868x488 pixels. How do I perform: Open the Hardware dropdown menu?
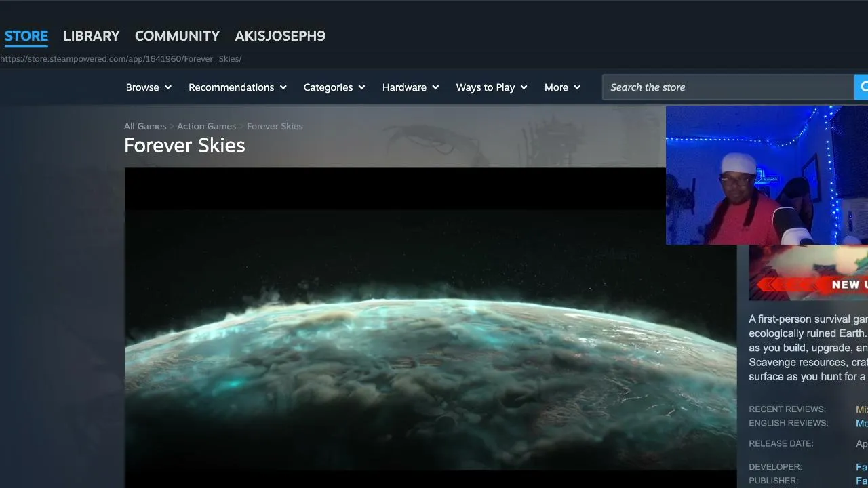point(410,87)
